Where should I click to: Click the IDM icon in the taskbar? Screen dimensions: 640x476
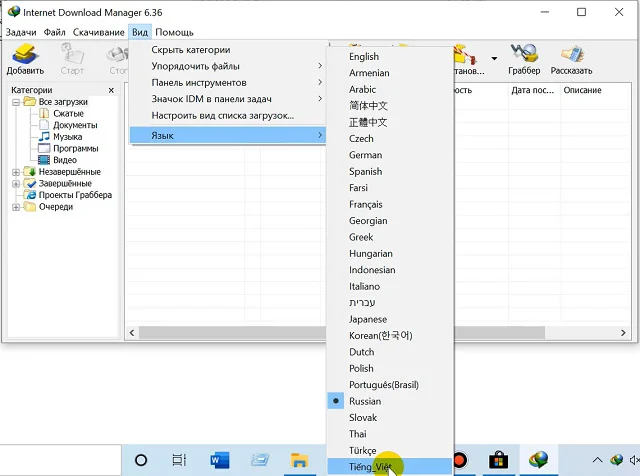pos(538,460)
